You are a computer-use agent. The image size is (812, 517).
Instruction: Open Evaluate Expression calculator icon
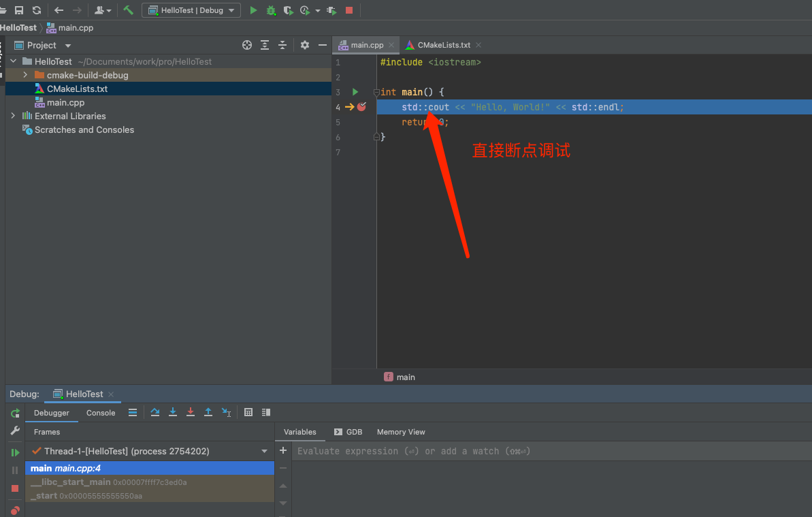click(x=248, y=412)
